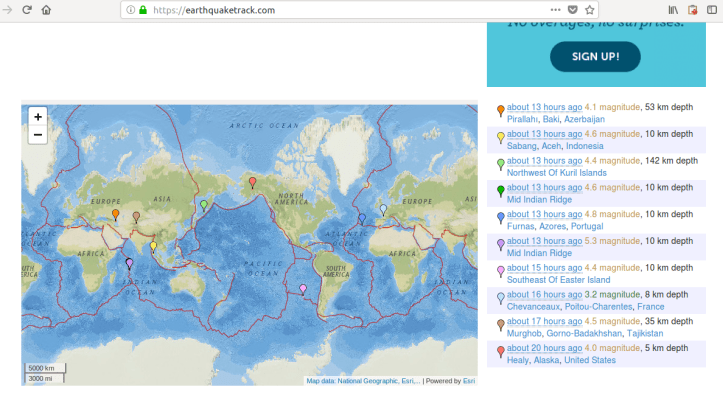Viewport: 723px width, 393px height.
Task: Click purple pin beside 5.3 Mid Indian Ridge
Action: point(501,244)
